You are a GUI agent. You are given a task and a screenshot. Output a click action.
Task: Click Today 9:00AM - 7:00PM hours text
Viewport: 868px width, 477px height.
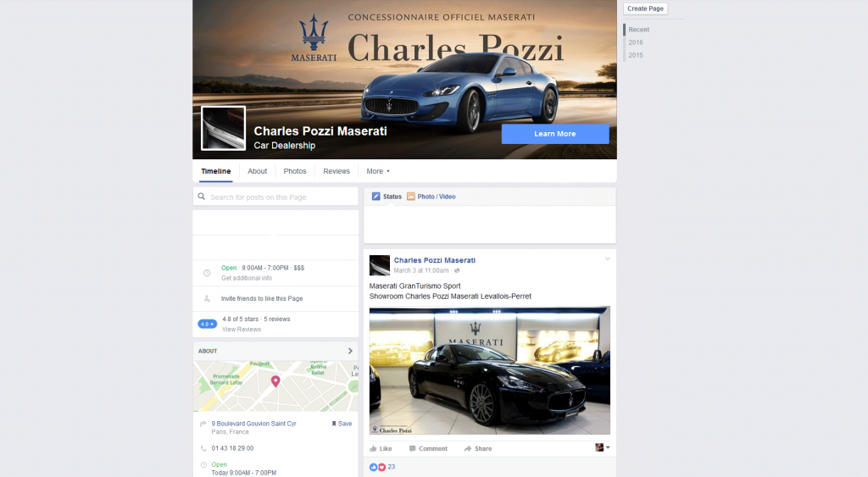coord(243,473)
